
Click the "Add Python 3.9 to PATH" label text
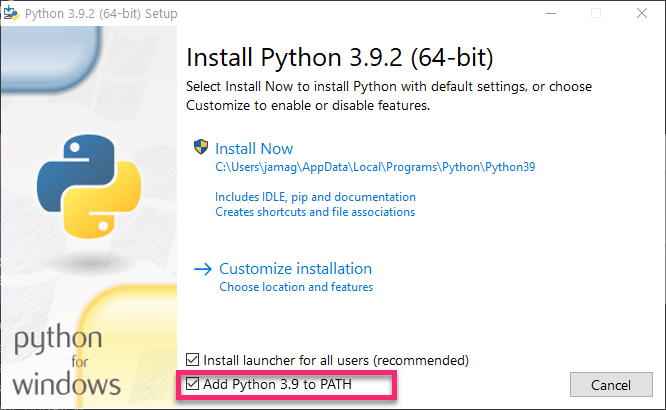pyautogui.click(x=277, y=385)
